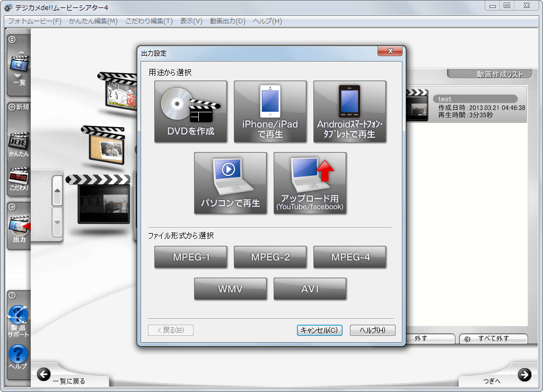Click the 出力 sidebar icon
The width and height of the screenshot is (543, 392).
(19, 228)
